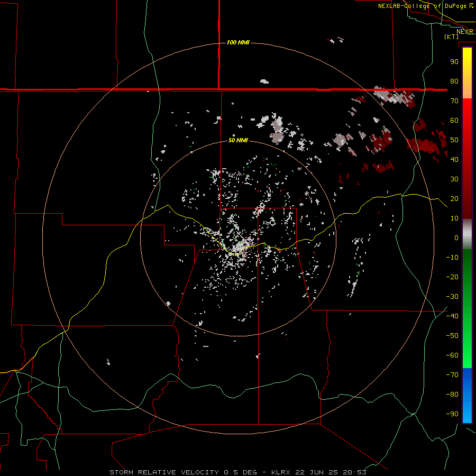Click the "0.5 DEG" elevation angle text
This screenshot has width=476, height=476.
[x=240, y=472]
